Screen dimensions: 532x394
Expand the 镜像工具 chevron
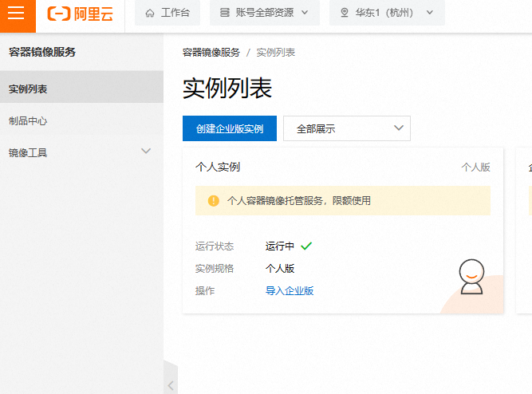click(146, 151)
